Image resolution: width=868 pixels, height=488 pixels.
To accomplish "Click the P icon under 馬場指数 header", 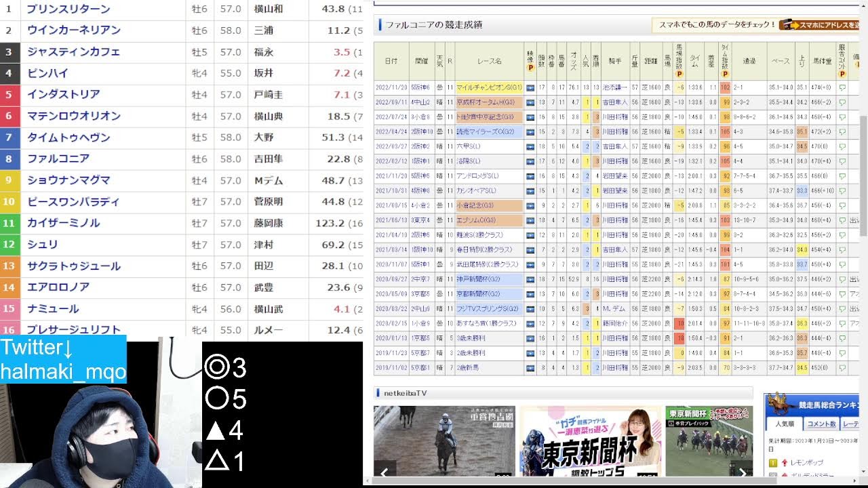I will pyautogui.click(x=679, y=75).
